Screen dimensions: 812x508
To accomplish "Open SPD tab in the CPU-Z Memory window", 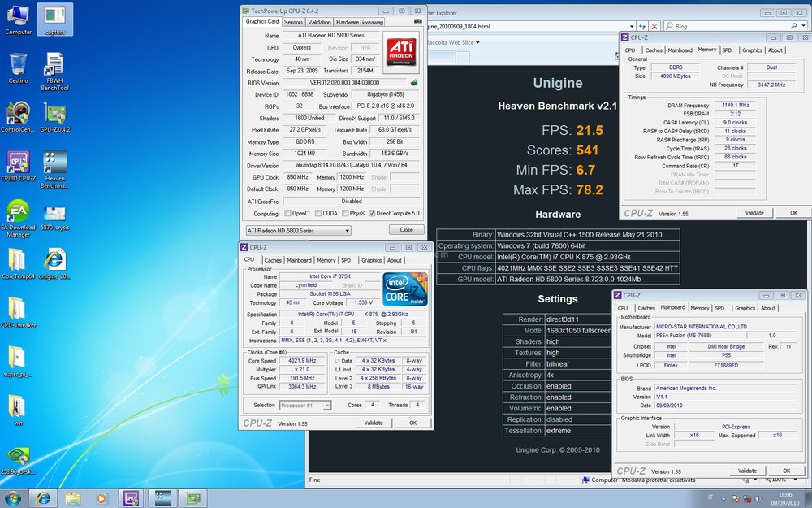I will 727,50.
